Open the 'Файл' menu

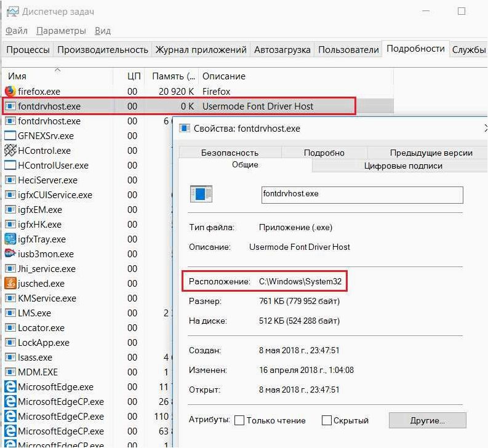[17, 31]
